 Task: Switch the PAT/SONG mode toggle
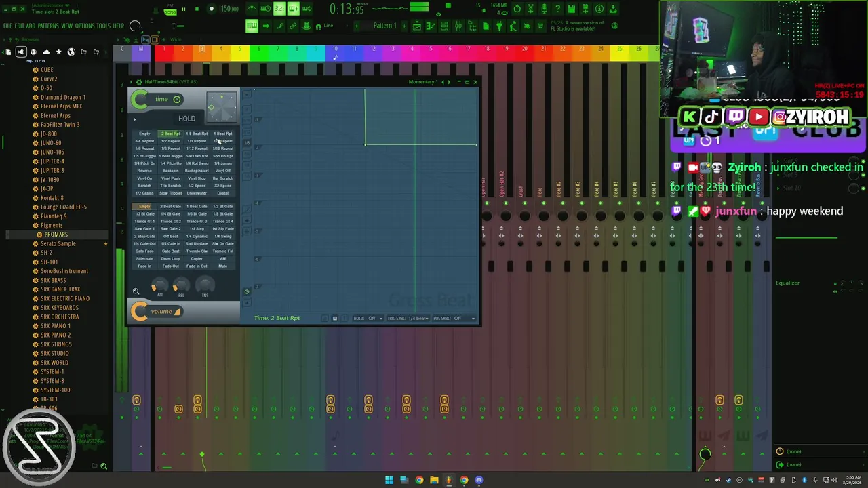tap(170, 9)
